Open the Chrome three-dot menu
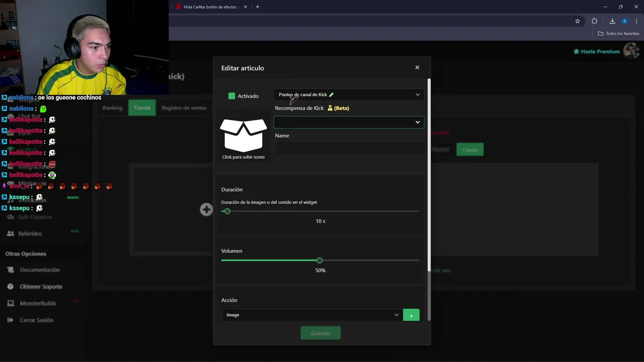 pos(636,21)
